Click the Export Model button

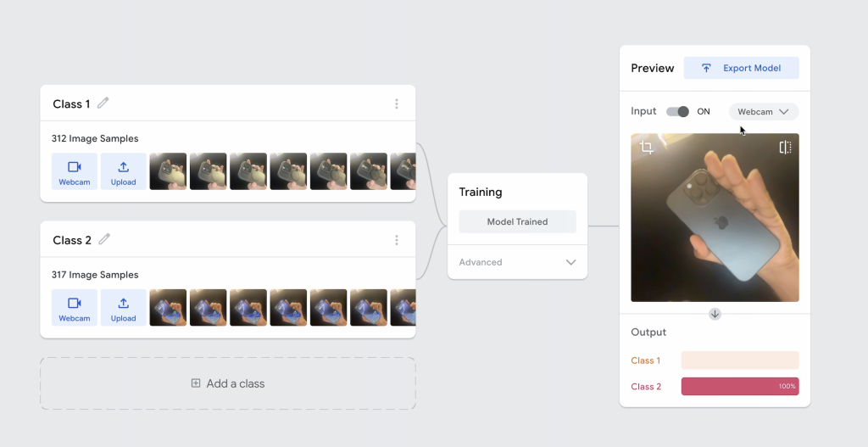741,68
